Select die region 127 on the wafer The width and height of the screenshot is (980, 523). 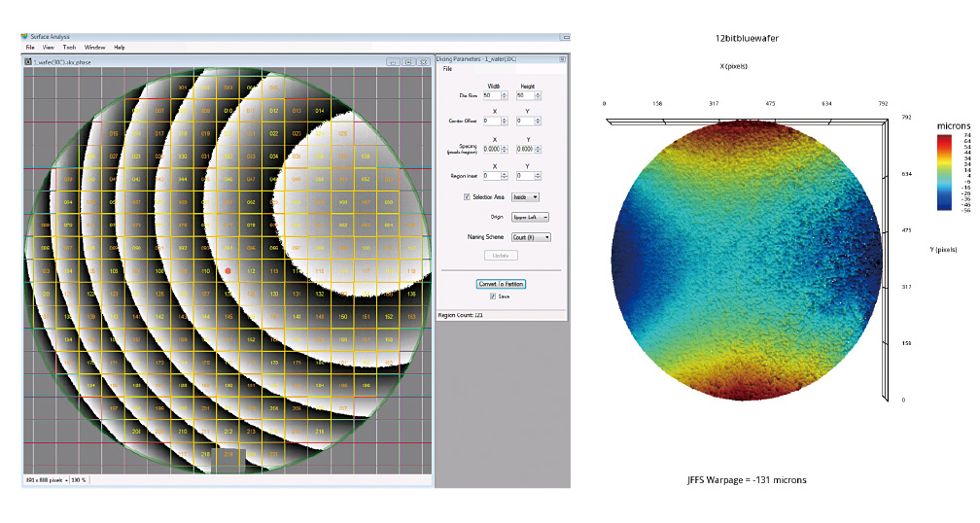(206, 294)
